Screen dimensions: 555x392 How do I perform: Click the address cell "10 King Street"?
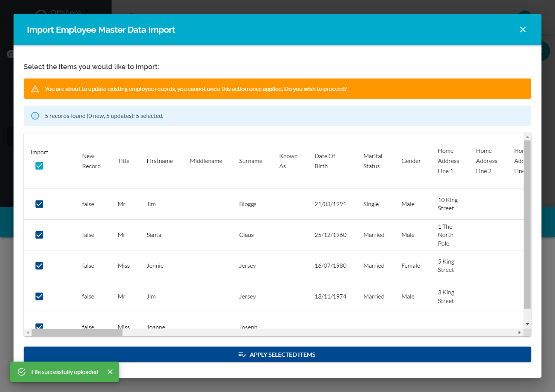click(448, 204)
